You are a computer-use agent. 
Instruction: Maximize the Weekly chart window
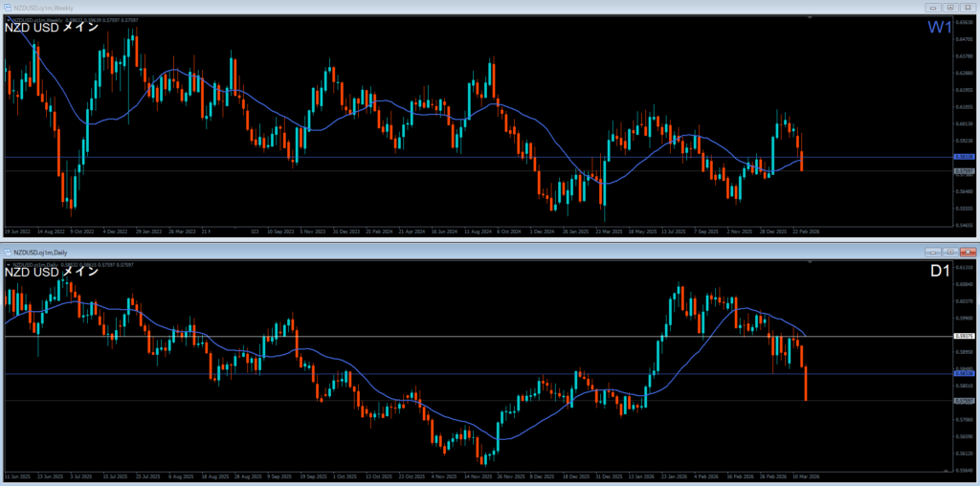[x=950, y=8]
